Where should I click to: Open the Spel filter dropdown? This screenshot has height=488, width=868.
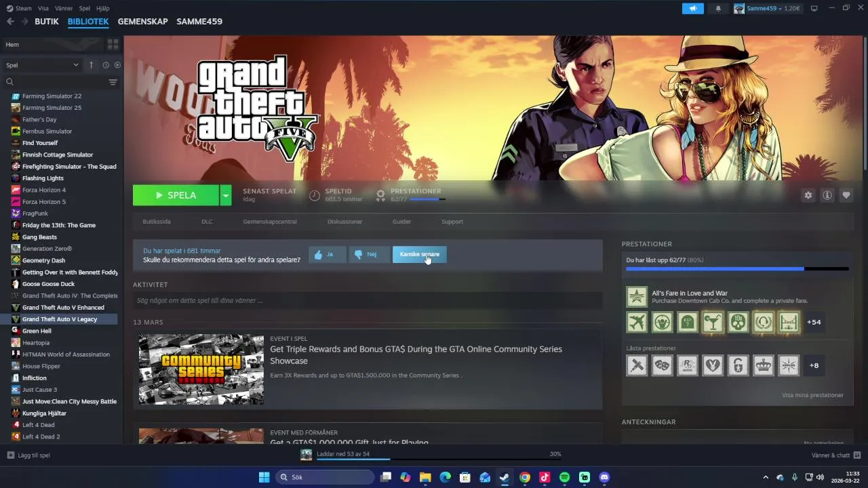point(42,65)
